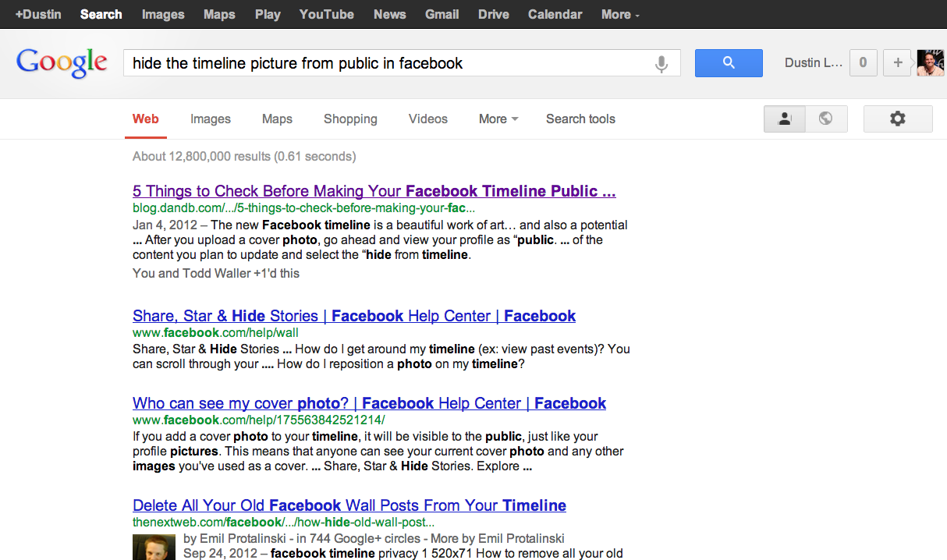This screenshot has height=560, width=947.
Task: Open Maps in the top black bar
Action: coord(219,14)
